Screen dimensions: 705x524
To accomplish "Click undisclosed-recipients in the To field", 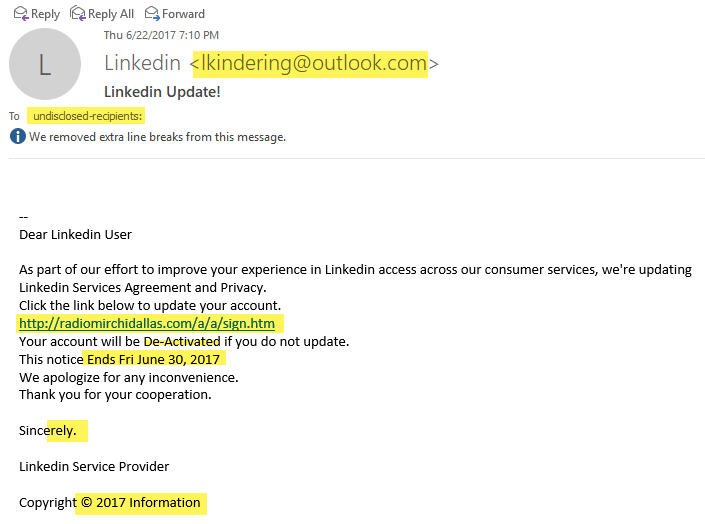I will tap(88, 116).
